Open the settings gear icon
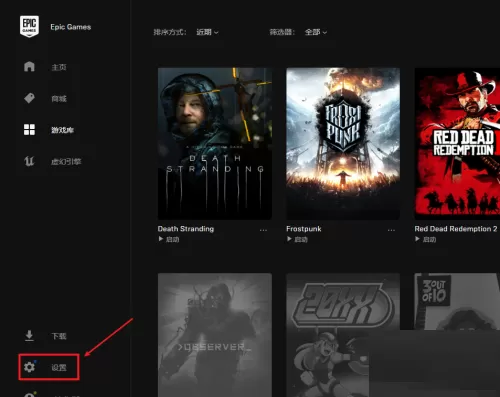This screenshot has width=500, height=397. (x=29, y=367)
